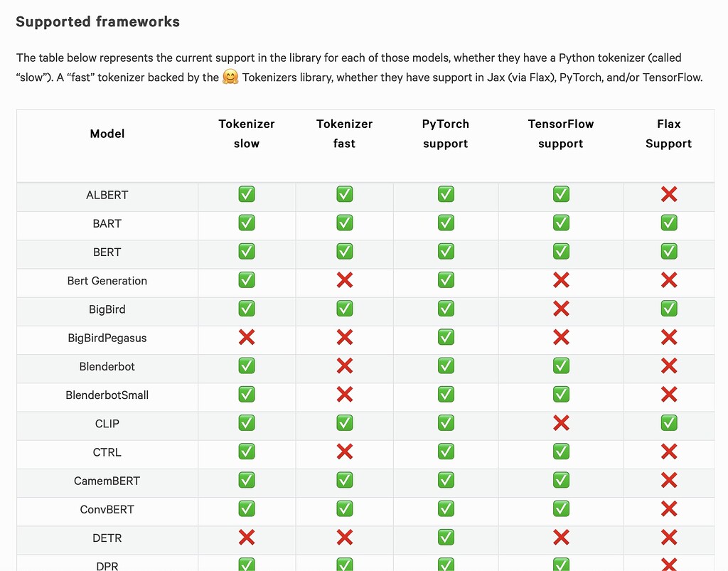
Task: Select the Tokenizer slow column header
Action: pyautogui.click(x=247, y=134)
